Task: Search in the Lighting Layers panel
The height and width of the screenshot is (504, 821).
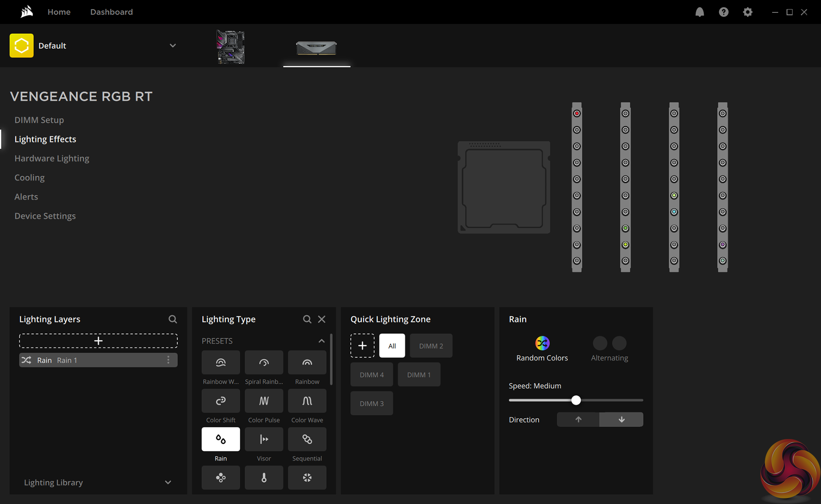Action: click(172, 319)
